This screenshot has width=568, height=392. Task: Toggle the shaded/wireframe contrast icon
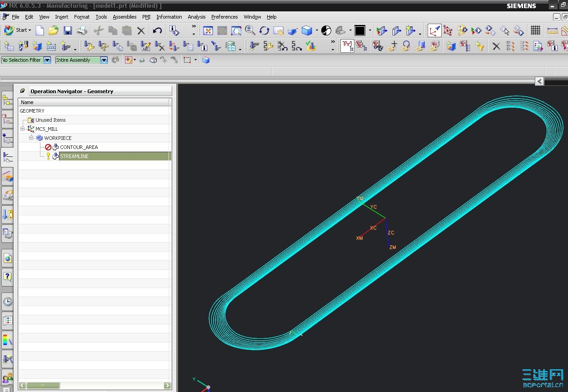[x=326, y=30]
